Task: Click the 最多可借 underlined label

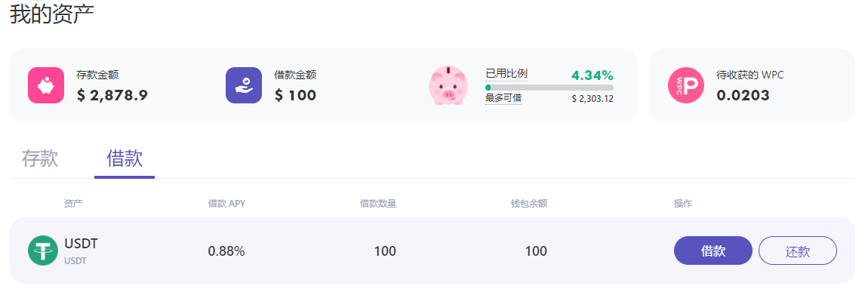Action: click(503, 98)
